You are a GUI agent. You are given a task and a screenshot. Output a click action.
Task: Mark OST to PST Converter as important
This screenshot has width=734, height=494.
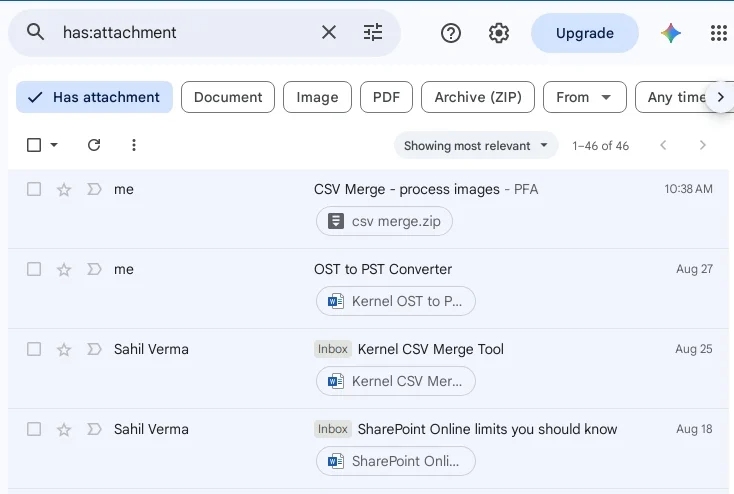pyautogui.click(x=94, y=269)
